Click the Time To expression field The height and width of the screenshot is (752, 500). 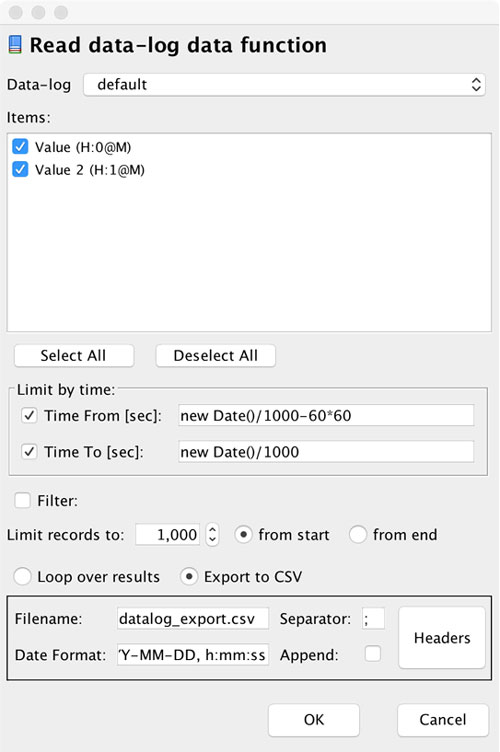point(326,452)
